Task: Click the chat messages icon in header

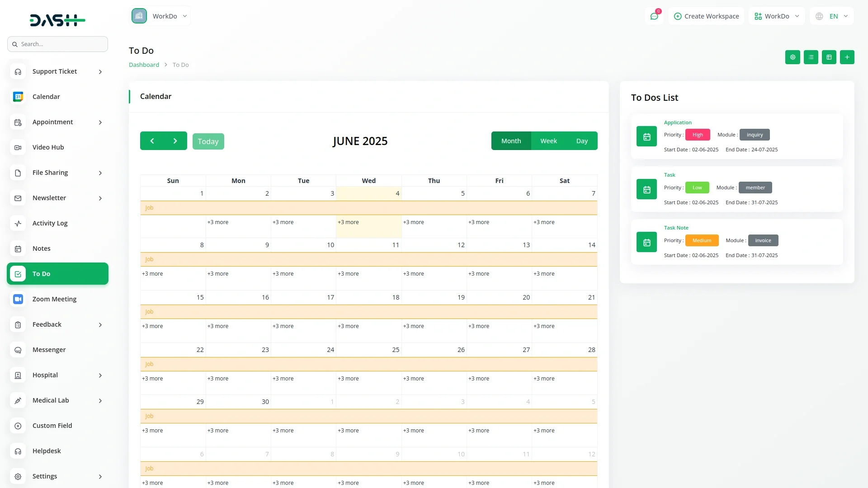Action: 654,16
